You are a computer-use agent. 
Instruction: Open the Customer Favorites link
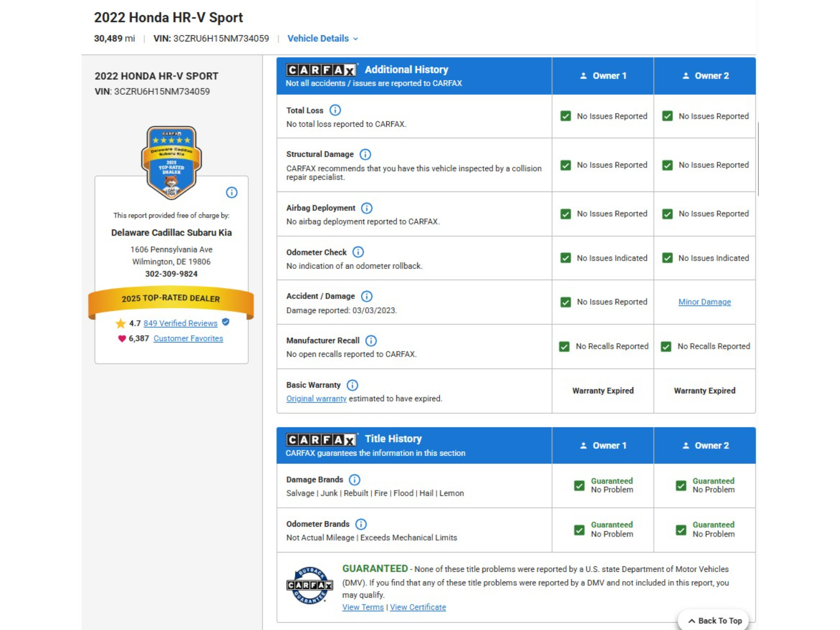click(188, 338)
